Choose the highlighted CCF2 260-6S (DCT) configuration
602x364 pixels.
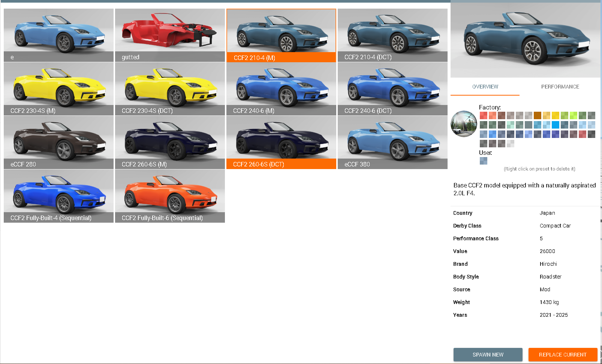click(281, 142)
